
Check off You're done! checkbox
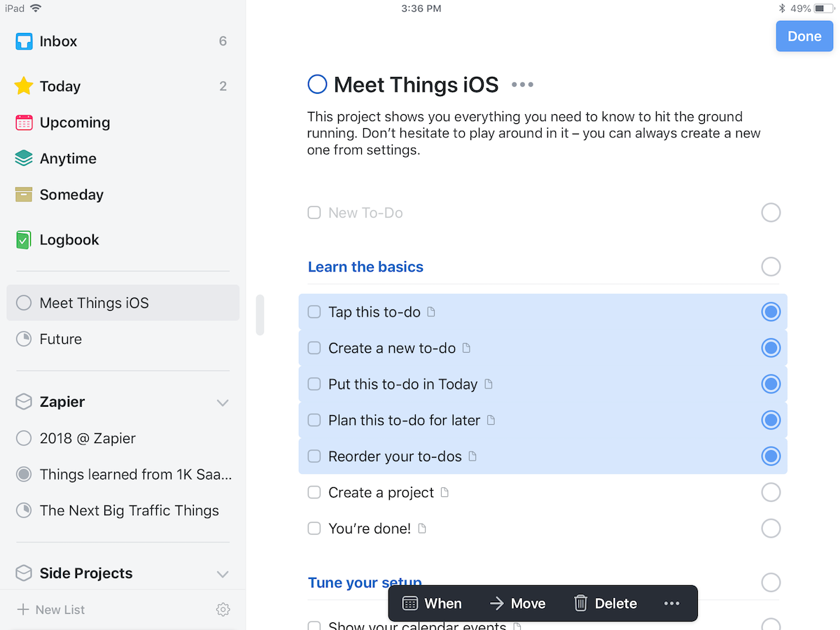click(x=314, y=528)
